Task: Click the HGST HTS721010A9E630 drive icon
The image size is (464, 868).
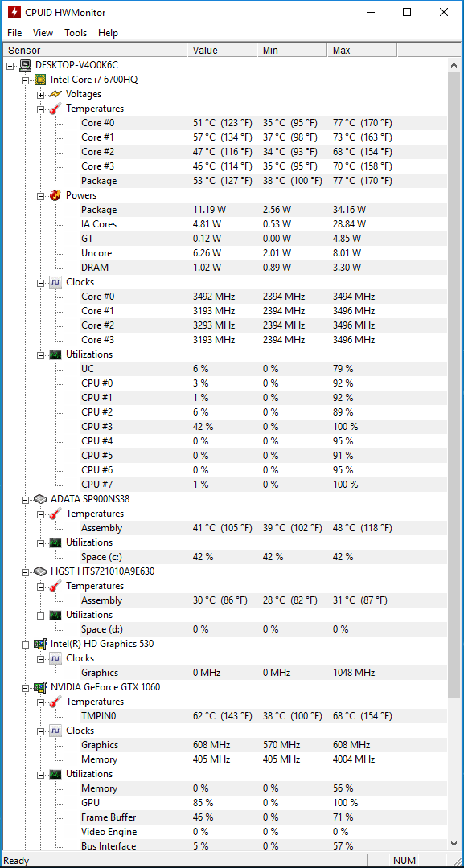Action: click(x=40, y=571)
